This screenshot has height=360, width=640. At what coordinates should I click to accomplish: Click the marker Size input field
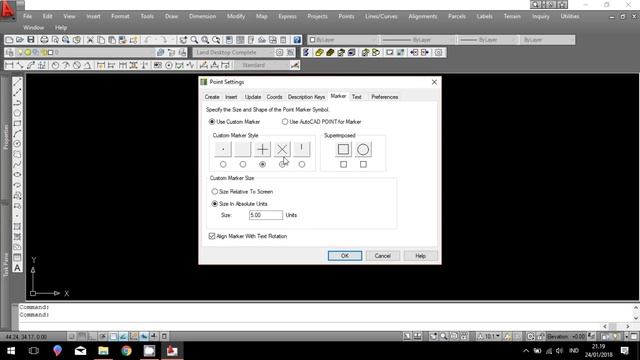click(x=266, y=215)
